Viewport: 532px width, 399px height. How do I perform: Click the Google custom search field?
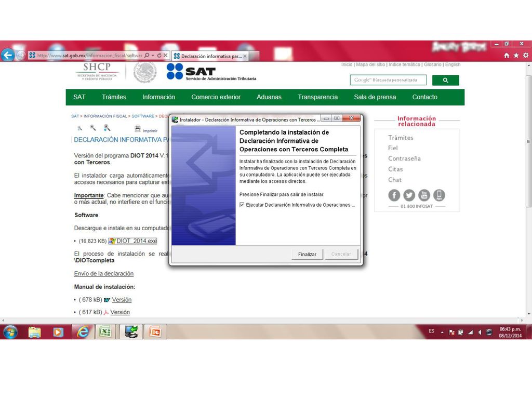point(388,80)
